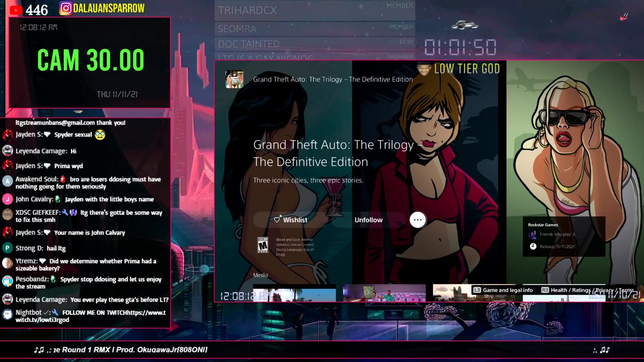This screenshot has height=362, width=644.
Task: Click the CAM 30.00 green text
Action: coord(91,61)
